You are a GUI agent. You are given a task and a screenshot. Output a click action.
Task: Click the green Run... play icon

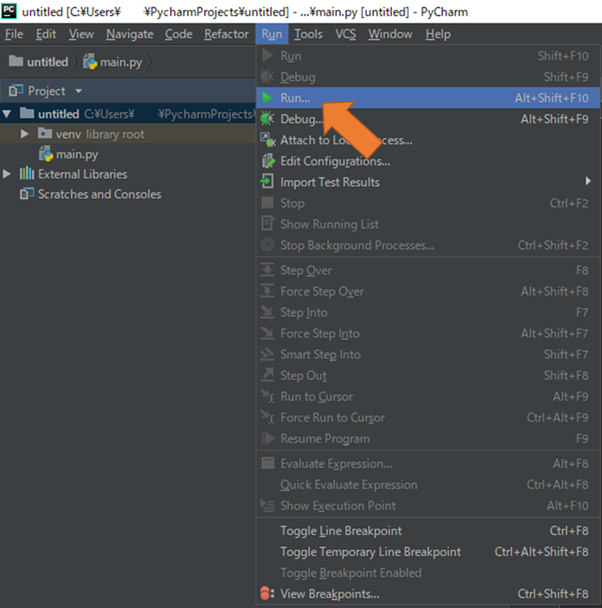pos(267,98)
